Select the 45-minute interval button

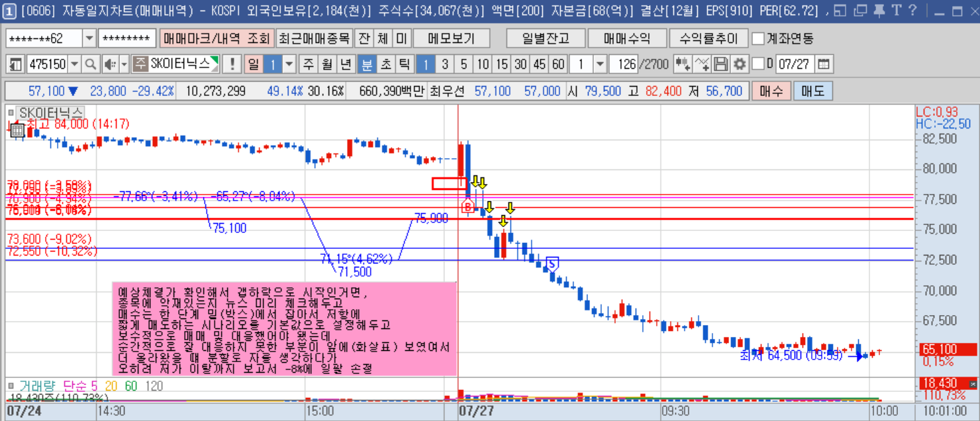point(540,64)
